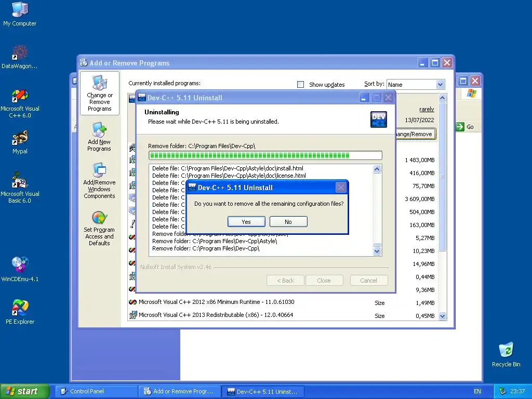Click the Cancel button in uninstaller
532x399 pixels.
[369, 280]
